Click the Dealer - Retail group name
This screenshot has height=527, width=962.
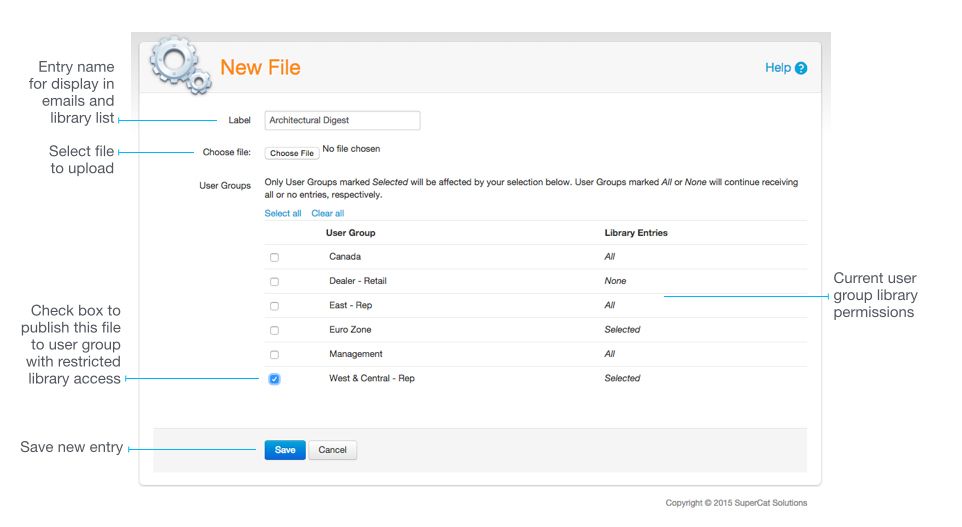[x=358, y=281]
